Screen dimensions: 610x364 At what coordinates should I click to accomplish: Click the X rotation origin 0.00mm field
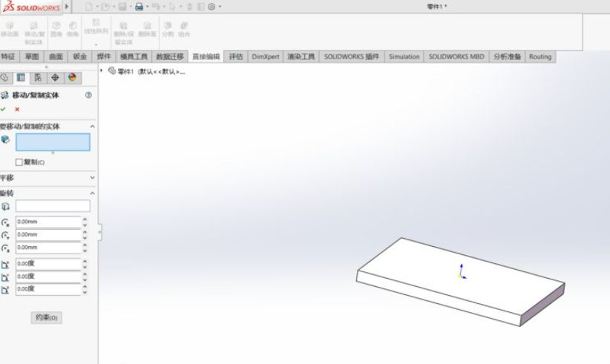point(48,222)
